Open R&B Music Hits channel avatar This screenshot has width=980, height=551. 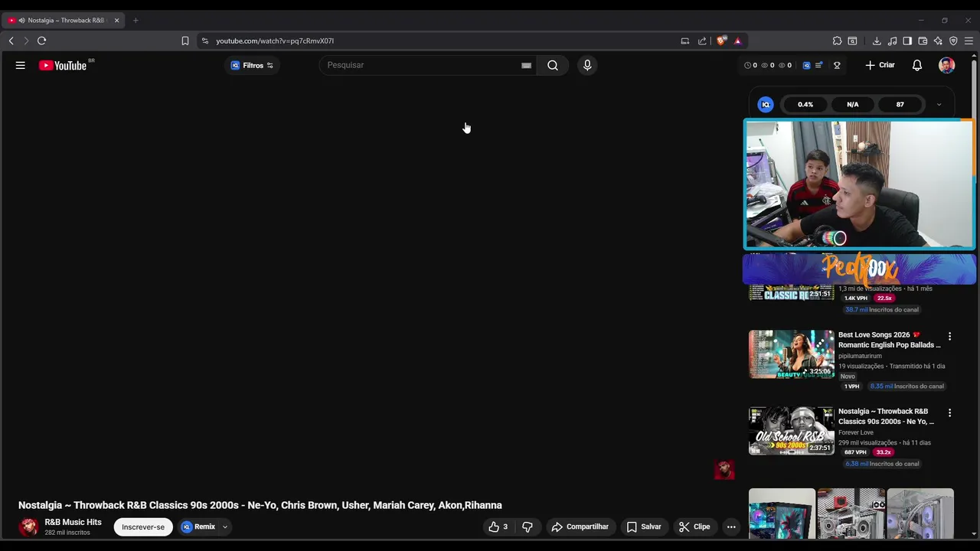pos(29,527)
